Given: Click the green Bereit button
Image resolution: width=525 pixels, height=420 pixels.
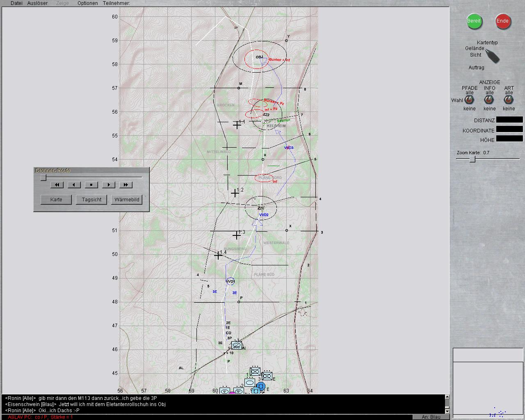Looking at the screenshot, I should click(x=474, y=21).
